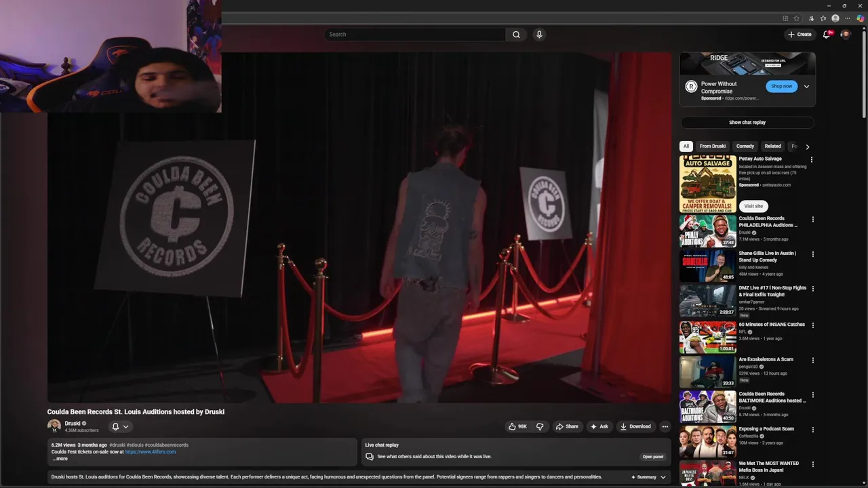868x488 pixels.
Task: Click the Create button
Action: (800, 35)
